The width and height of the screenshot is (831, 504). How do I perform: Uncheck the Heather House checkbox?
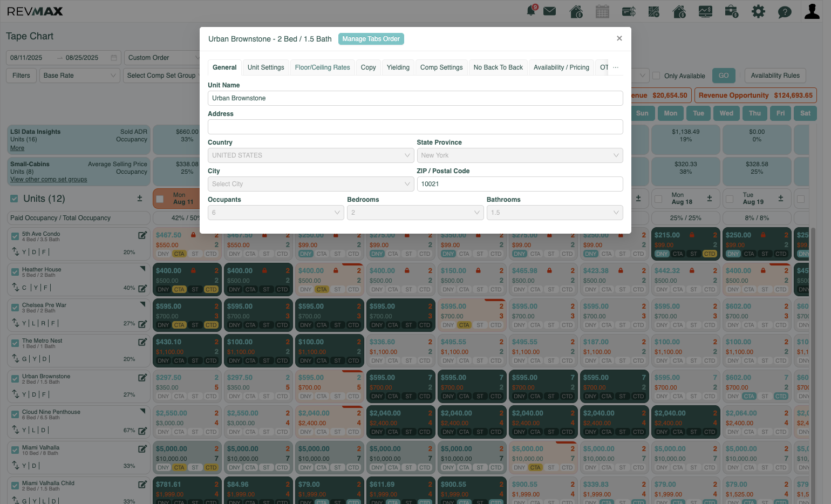pos(15,271)
